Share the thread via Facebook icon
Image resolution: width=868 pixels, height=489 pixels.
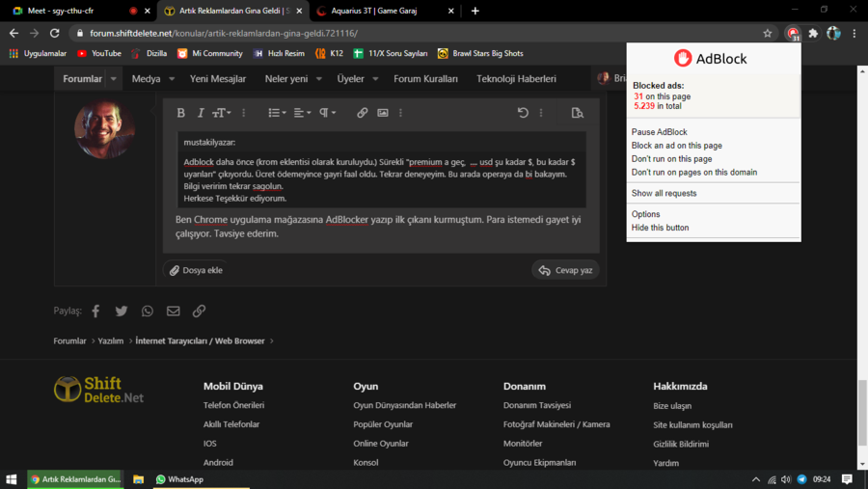[95, 312]
